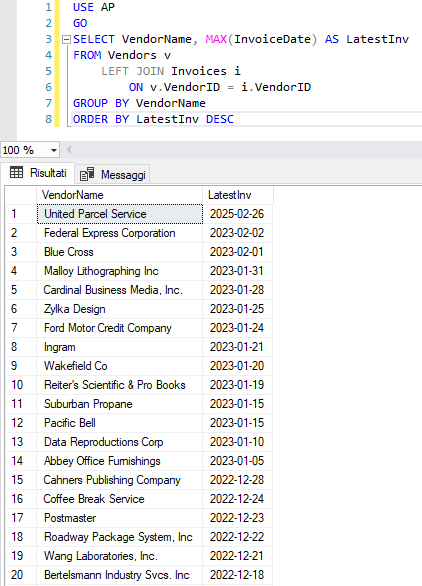Click GROUP BY keyword in editor

click(x=101, y=103)
